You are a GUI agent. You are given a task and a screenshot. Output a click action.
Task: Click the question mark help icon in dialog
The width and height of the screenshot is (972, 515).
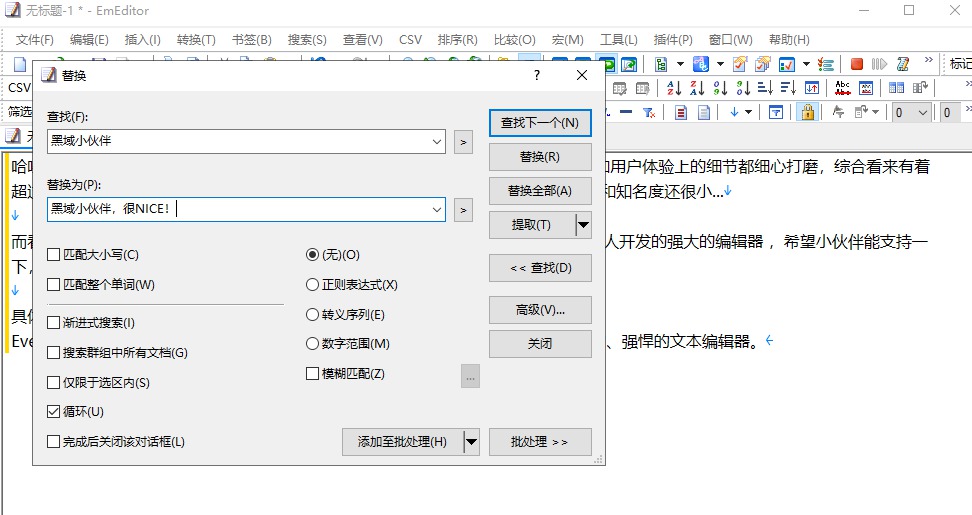pos(537,75)
